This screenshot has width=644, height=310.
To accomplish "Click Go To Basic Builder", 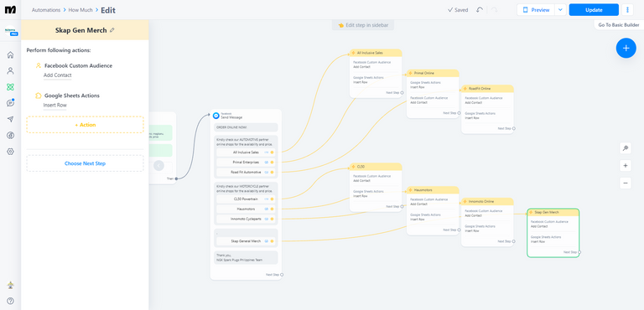I will [x=619, y=25].
